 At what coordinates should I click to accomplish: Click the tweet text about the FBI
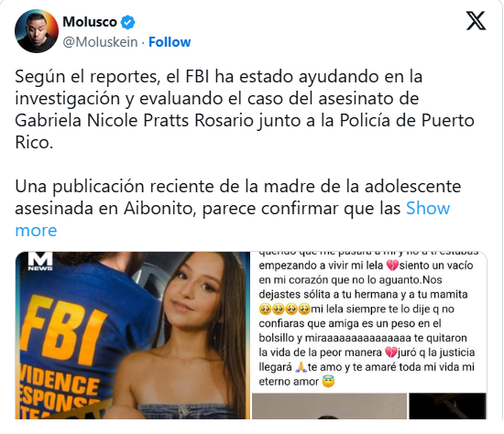coord(245,109)
